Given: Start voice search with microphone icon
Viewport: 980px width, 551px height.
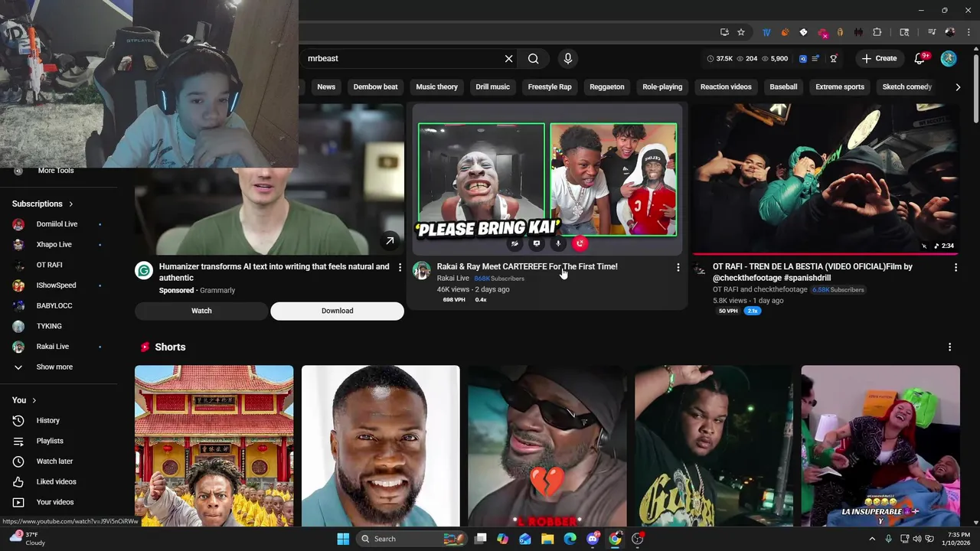Looking at the screenshot, I should [x=567, y=58].
